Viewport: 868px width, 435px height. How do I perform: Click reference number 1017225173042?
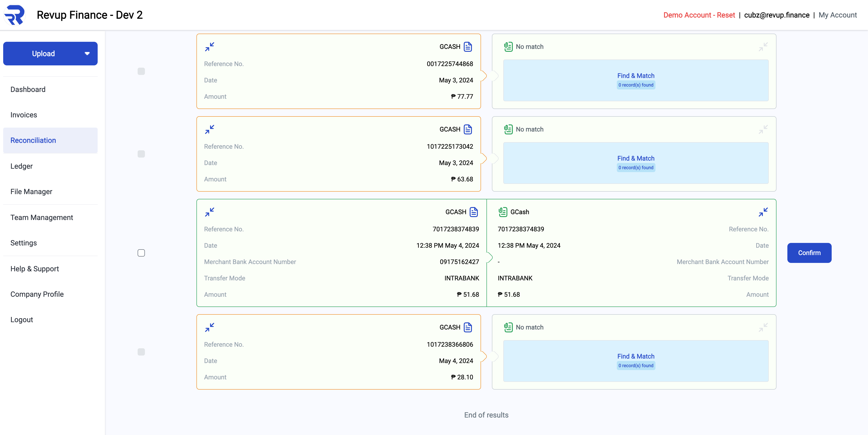pyautogui.click(x=449, y=147)
